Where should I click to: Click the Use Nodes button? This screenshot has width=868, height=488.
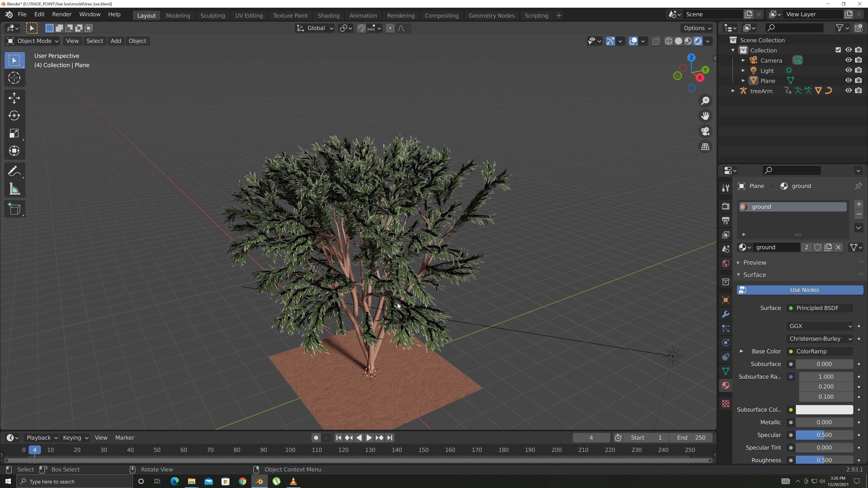coord(800,290)
